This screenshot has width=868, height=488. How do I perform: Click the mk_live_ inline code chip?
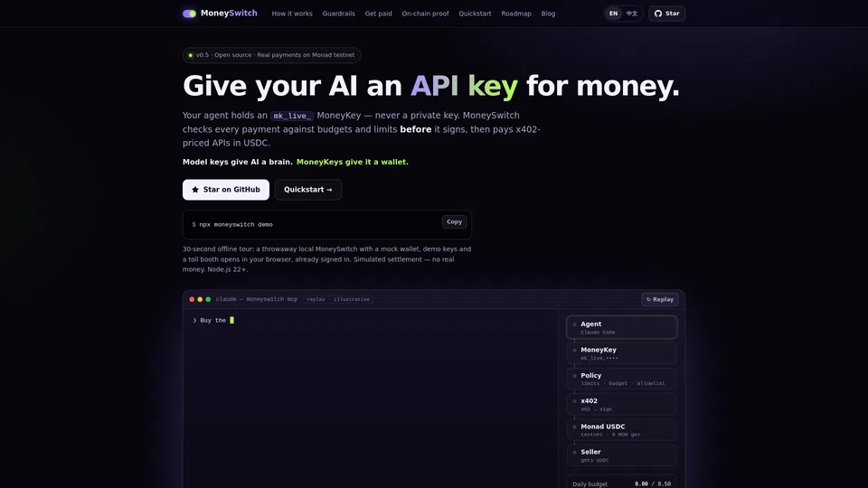click(x=292, y=116)
